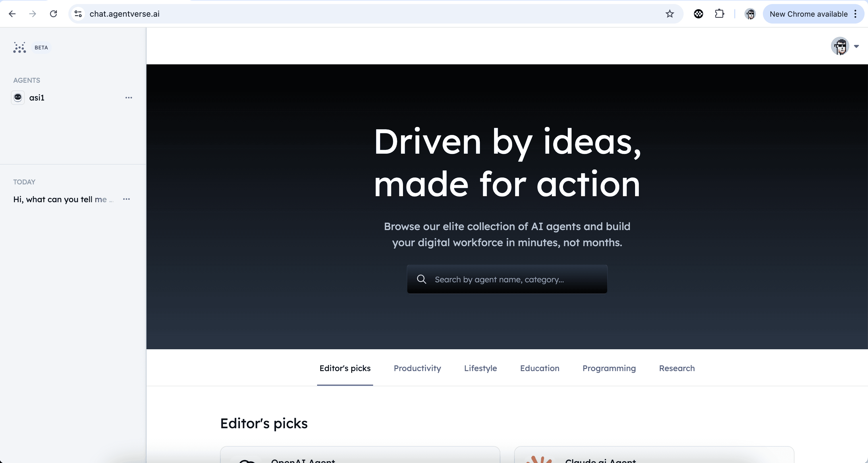The image size is (868, 463).
Task: Click the address bar URL chat.agentverse.ai
Action: [124, 14]
